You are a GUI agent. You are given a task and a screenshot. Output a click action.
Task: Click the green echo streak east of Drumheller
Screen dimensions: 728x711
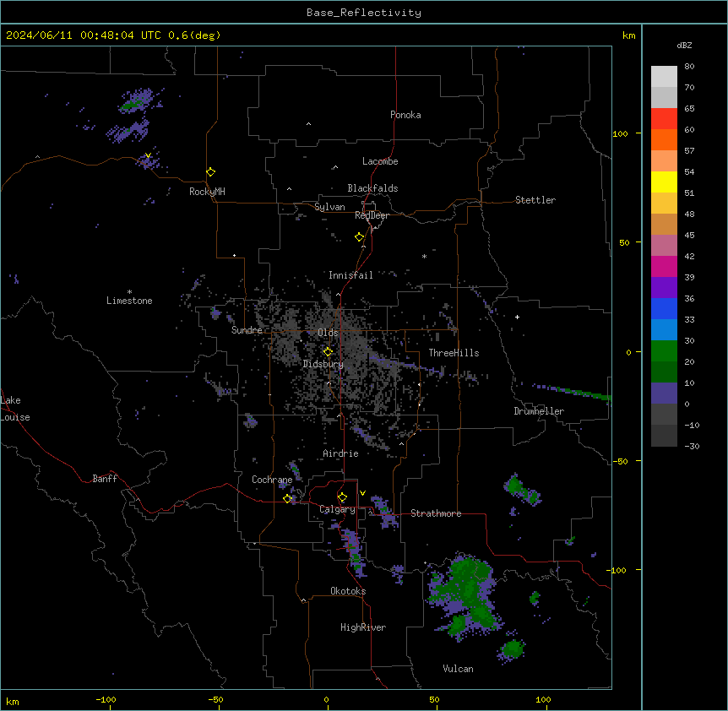click(573, 392)
